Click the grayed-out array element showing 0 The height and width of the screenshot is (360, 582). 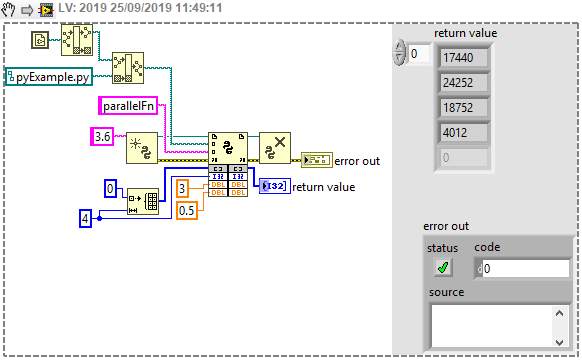464,158
